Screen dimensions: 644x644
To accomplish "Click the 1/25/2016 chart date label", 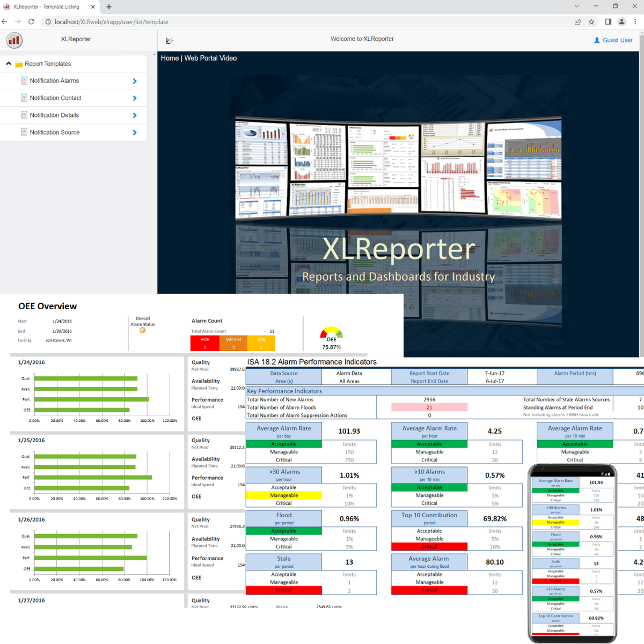I will [32, 440].
